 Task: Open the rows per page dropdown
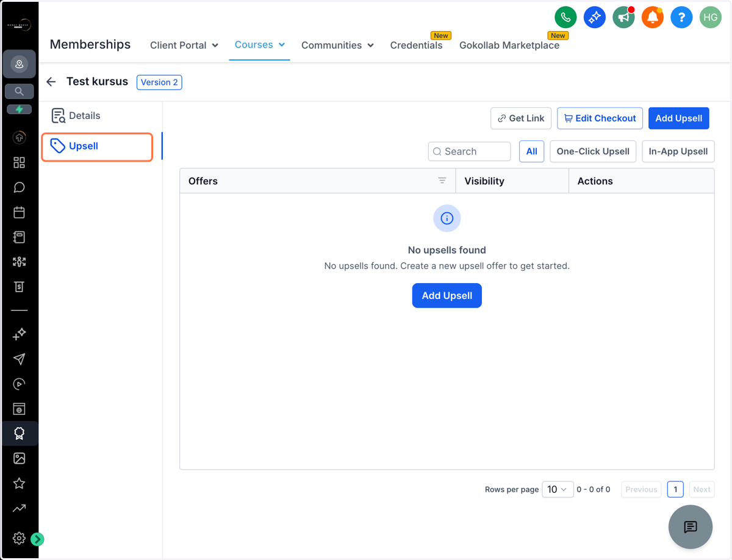point(558,489)
